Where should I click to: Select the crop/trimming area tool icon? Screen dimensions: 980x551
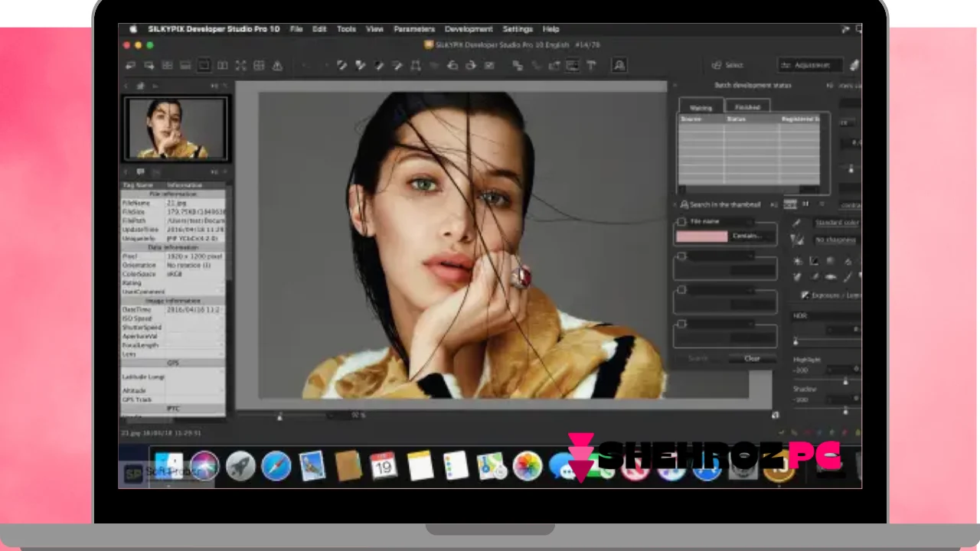pos(415,66)
